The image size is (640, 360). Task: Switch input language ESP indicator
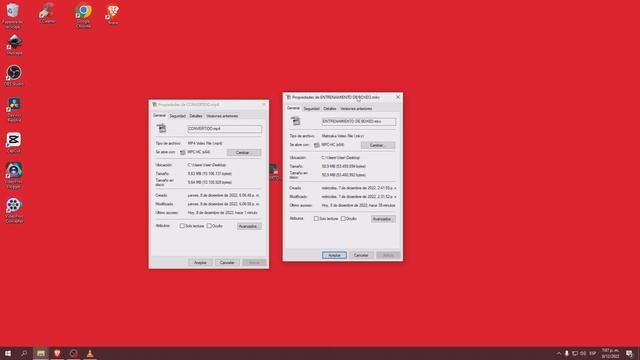pos(593,353)
